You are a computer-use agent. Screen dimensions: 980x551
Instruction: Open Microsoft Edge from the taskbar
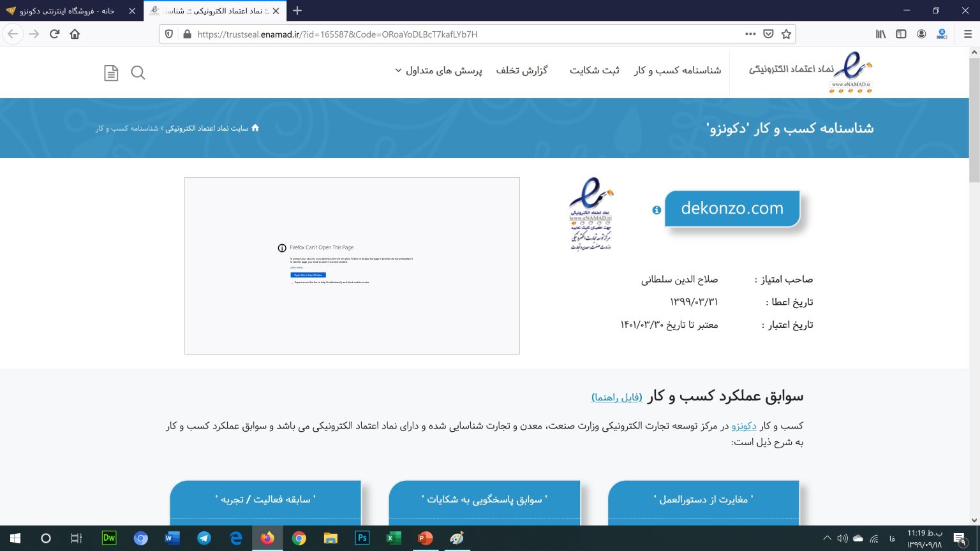(x=235, y=538)
